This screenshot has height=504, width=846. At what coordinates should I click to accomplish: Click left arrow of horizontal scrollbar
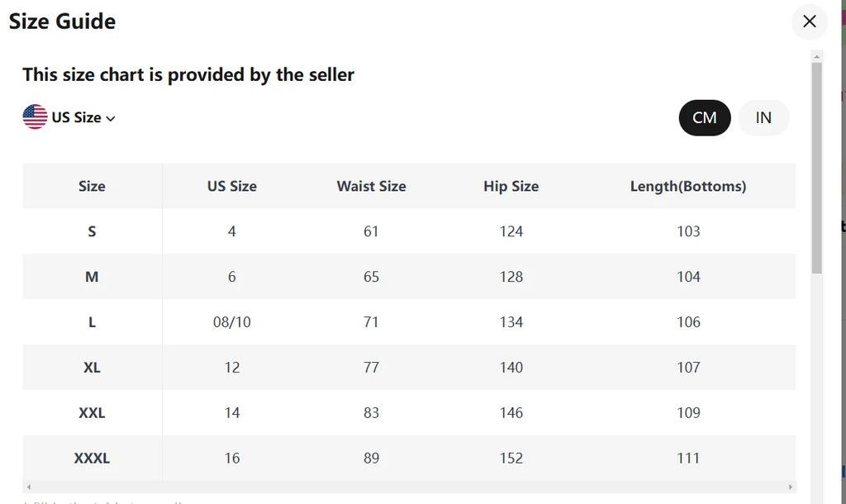[x=29, y=487]
